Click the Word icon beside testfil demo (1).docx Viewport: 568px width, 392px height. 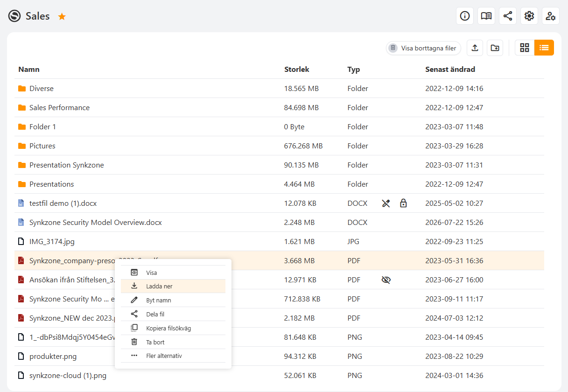[21, 203]
